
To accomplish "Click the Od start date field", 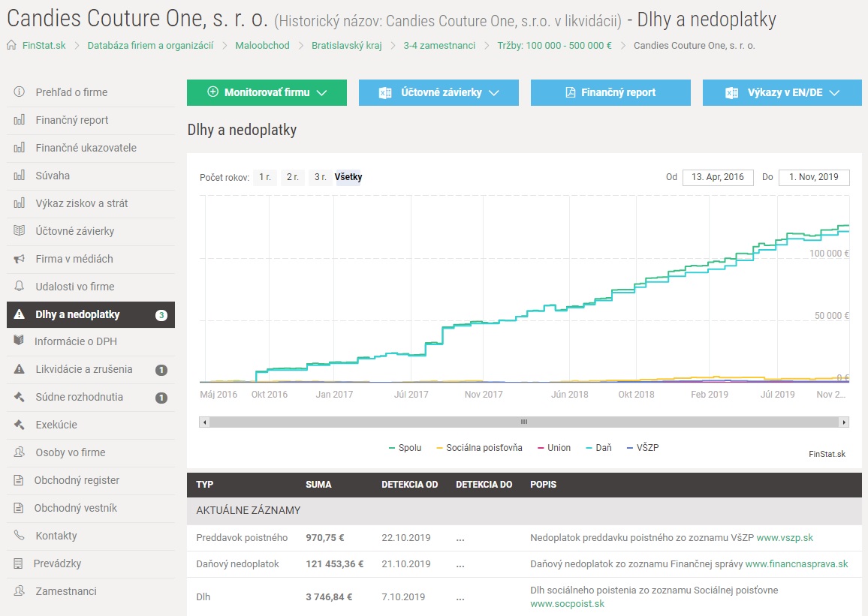I will (717, 177).
